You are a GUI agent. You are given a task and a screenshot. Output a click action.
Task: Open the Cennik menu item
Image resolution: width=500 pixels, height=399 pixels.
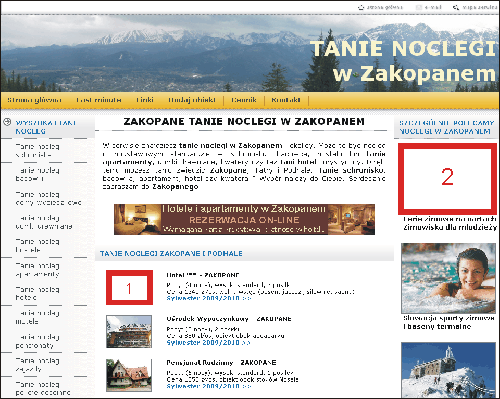[x=244, y=100]
